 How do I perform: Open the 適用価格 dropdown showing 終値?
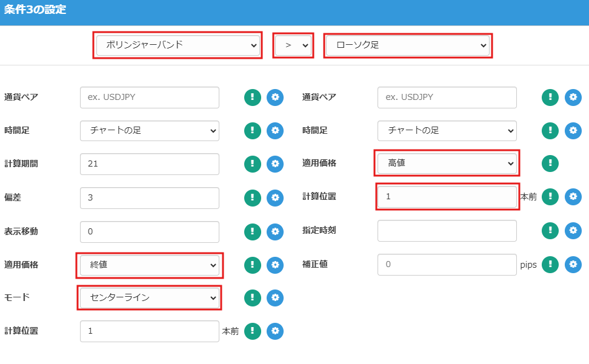coord(150,265)
